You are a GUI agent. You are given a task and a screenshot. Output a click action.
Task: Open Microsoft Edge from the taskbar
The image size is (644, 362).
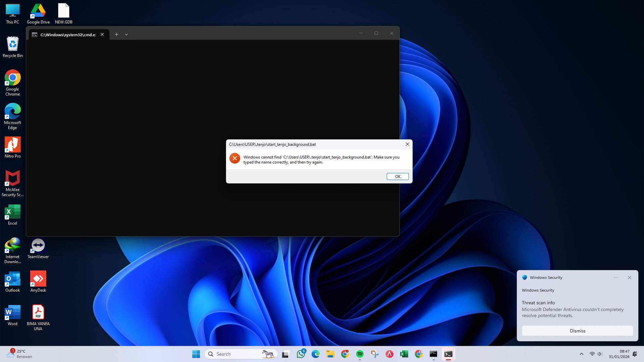click(315, 354)
